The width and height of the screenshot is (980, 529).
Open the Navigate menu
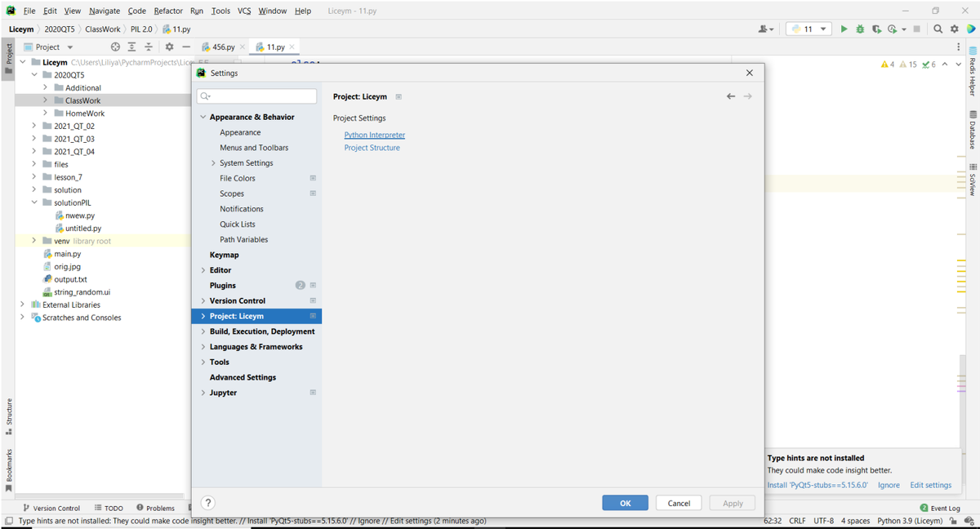point(105,11)
